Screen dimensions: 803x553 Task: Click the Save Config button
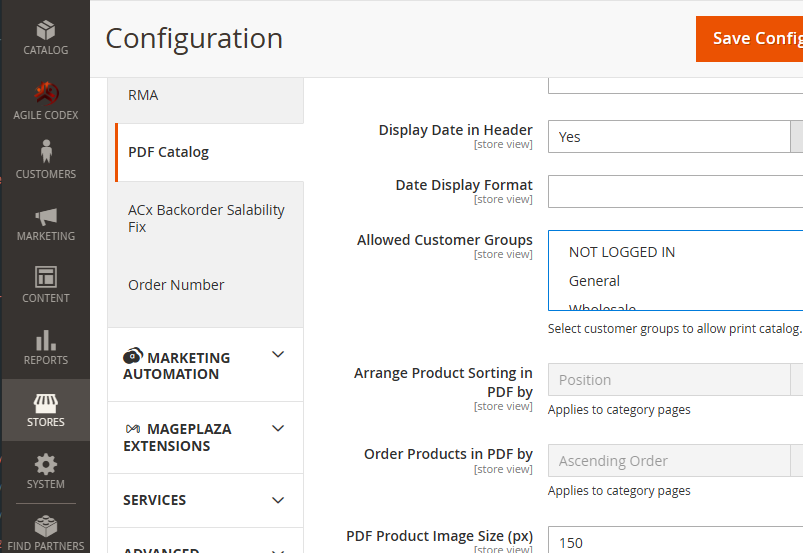749,39
